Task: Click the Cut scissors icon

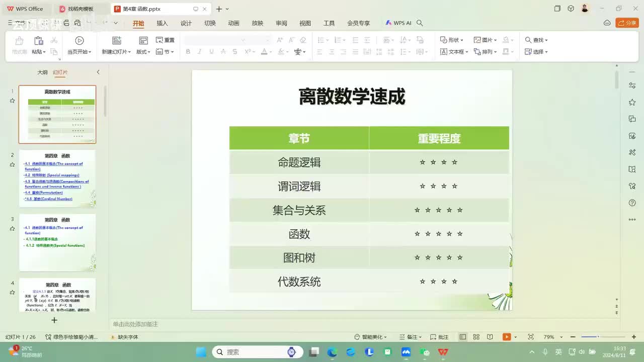Action: click(x=54, y=40)
